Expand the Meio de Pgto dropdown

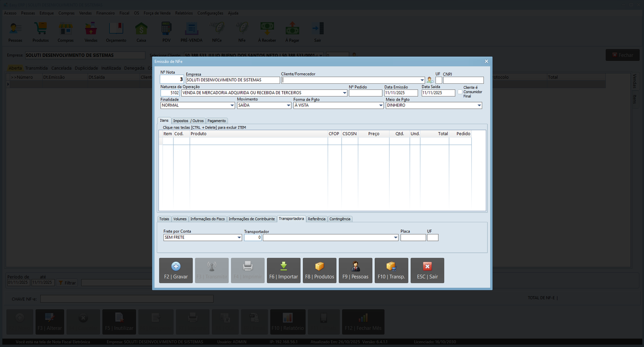pyautogui.click(x=479, y=106)
